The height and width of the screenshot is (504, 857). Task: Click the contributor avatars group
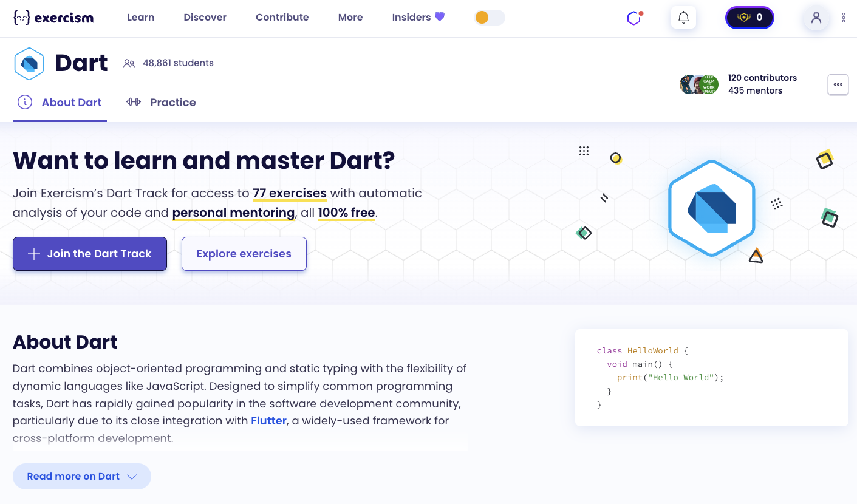(x=699, y=84)
